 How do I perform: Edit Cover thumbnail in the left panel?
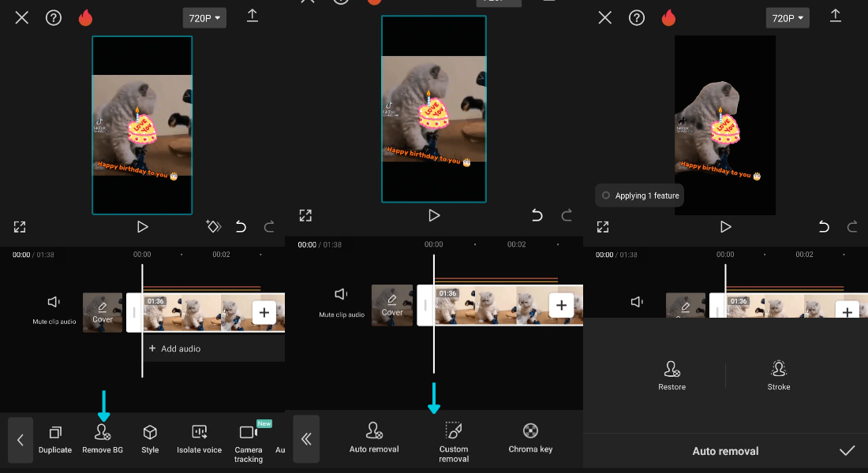coord(103,312)
